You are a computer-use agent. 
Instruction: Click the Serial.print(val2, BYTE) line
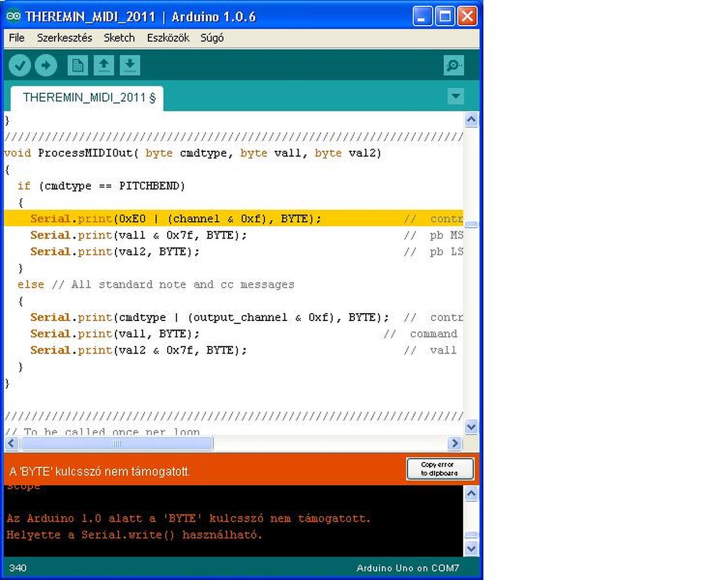[115, 252]
